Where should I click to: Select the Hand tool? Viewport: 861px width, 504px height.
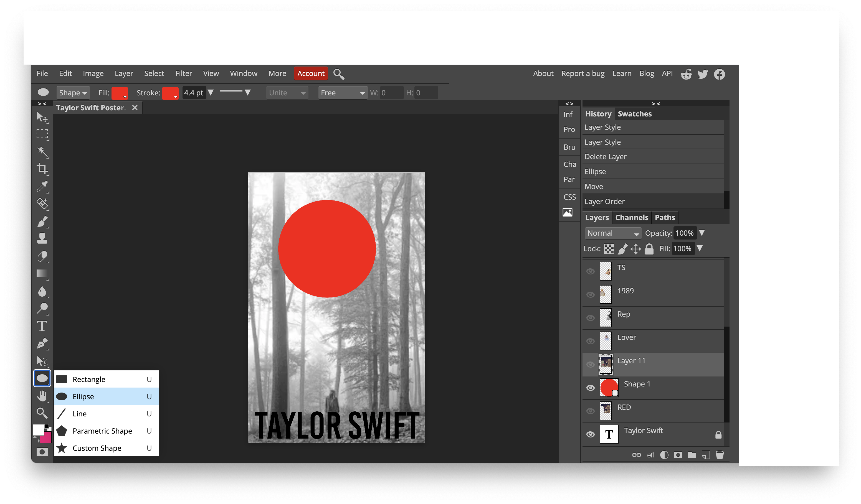click(x=42, y=396)
